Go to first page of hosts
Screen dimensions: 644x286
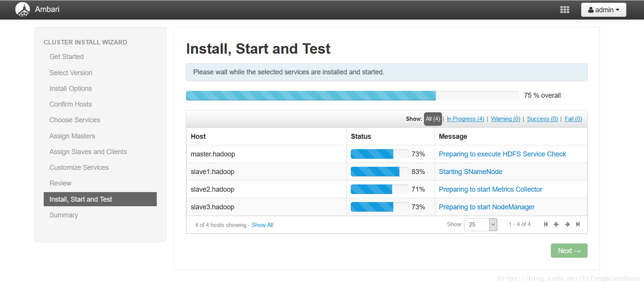[545, 224]
